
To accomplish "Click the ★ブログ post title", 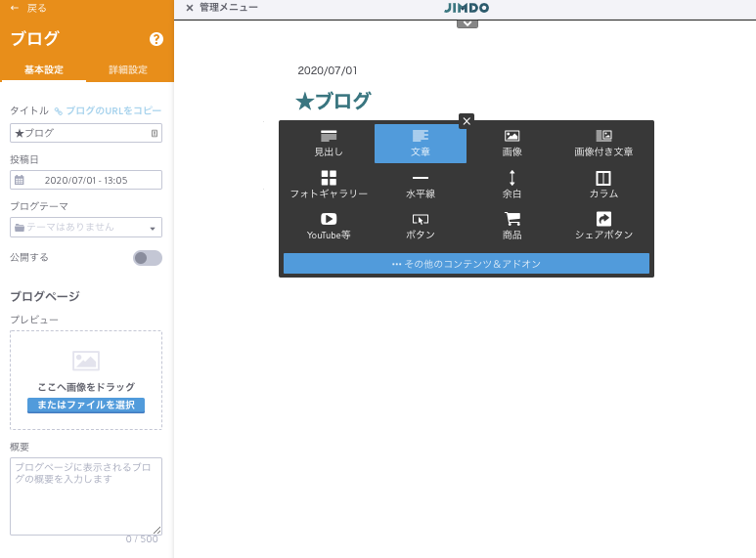I will pos(334,101).
